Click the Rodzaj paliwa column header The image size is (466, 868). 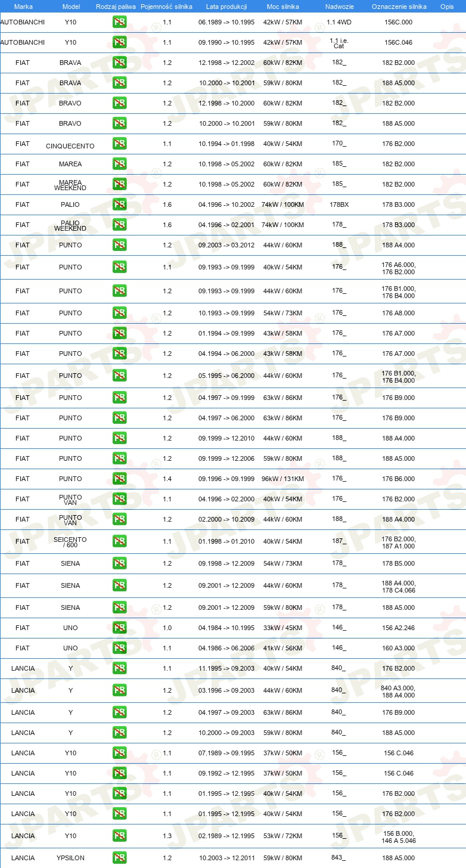coord(116,7)
